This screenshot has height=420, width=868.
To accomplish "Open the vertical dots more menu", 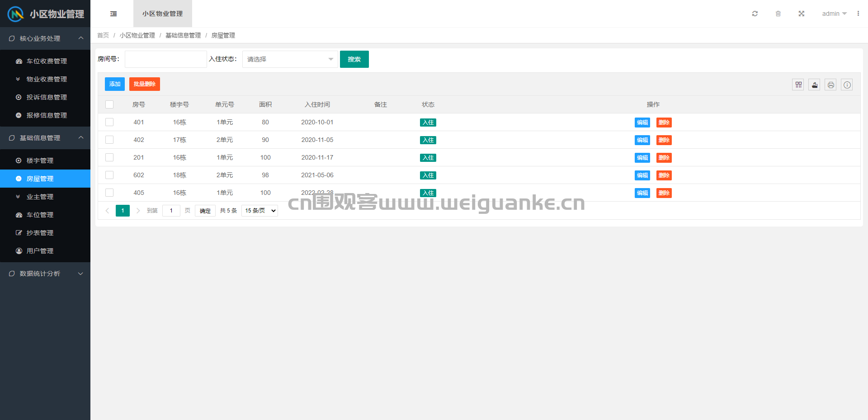I will [x=858, y=14].
